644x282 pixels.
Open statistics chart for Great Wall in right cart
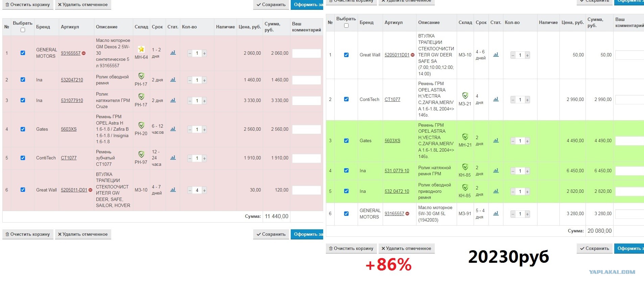click(x=496, y=55)
